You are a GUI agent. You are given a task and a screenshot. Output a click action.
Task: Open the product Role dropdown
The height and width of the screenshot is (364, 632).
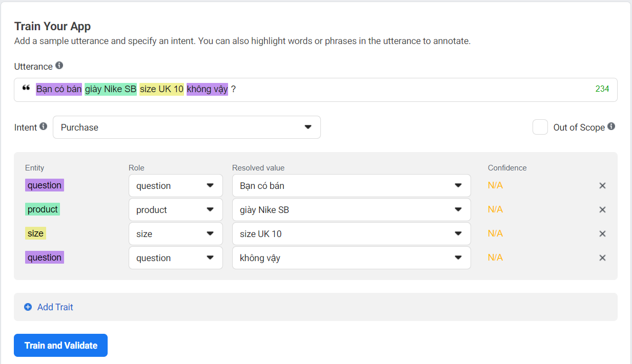[x=175, y=210]
